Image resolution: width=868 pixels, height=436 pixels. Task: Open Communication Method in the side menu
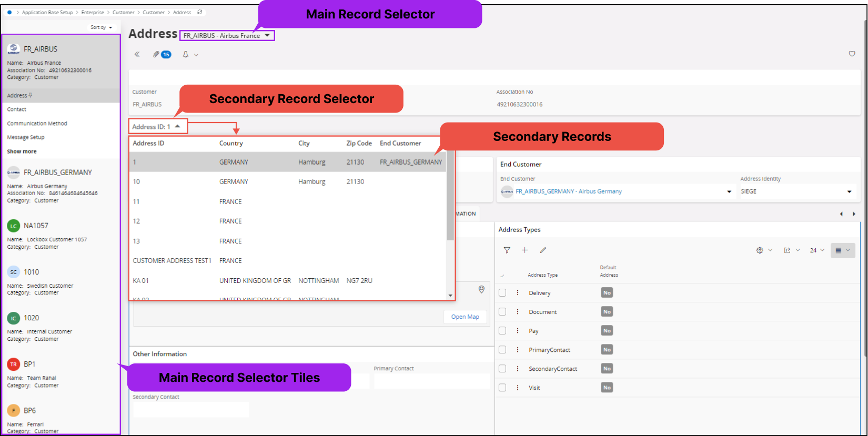pos(37,124)
